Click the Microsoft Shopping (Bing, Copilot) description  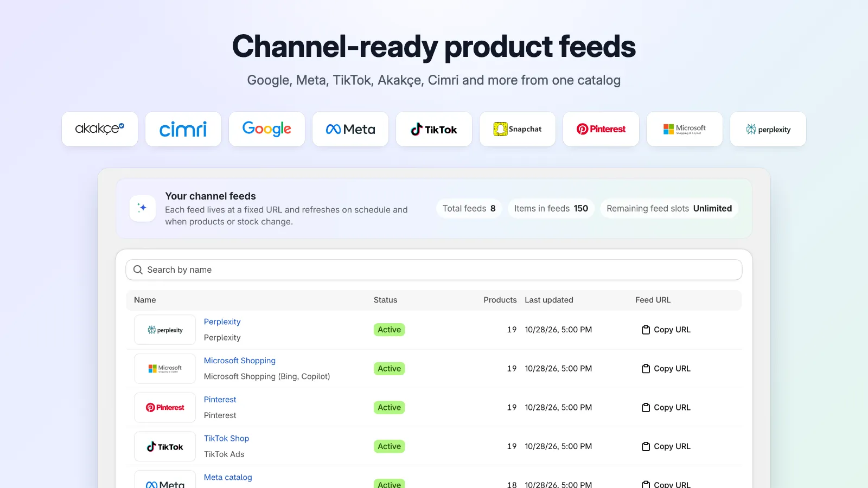pyautogui.click(x=267, y=376)
